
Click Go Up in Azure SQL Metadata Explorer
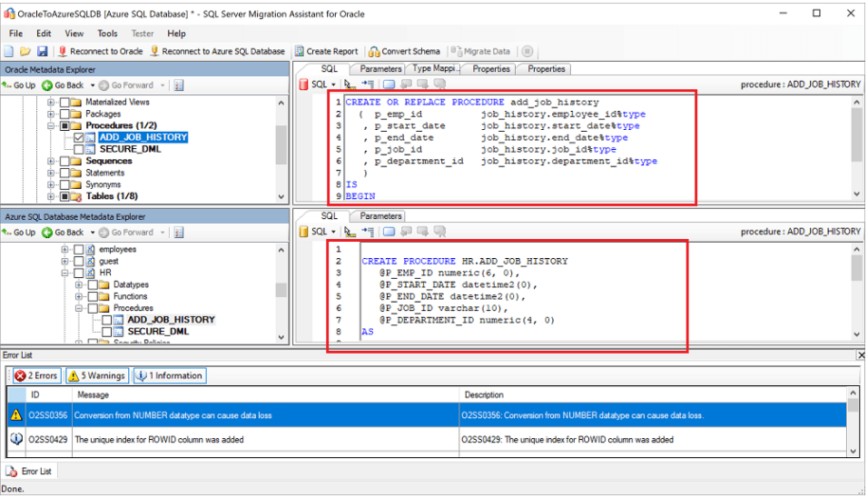click(x=19, y=233)
